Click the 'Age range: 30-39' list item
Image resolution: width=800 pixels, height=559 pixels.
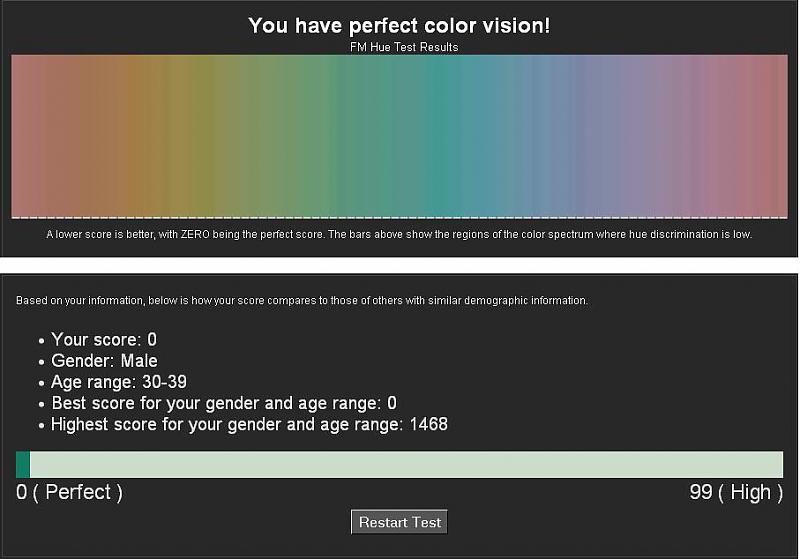click(x=119, y=382)
